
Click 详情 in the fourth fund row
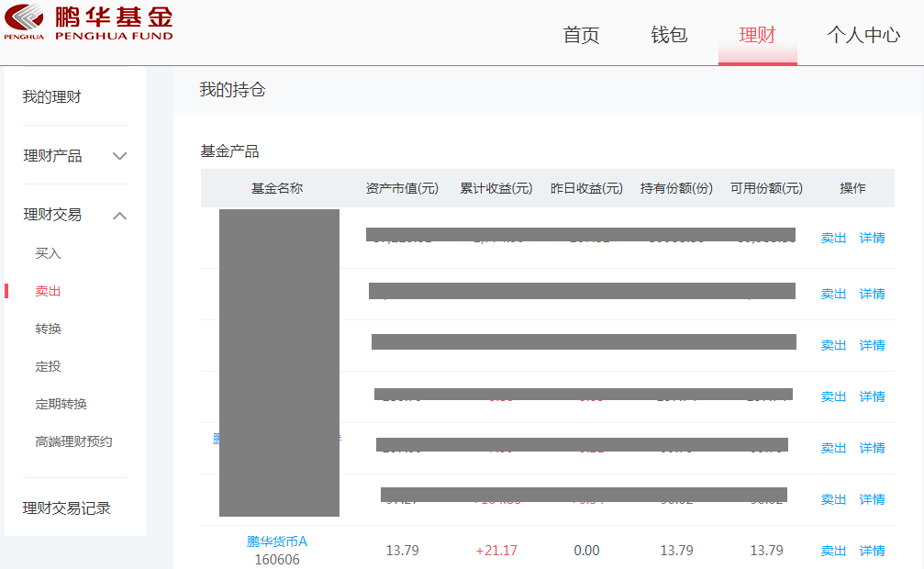coord(872,396)
